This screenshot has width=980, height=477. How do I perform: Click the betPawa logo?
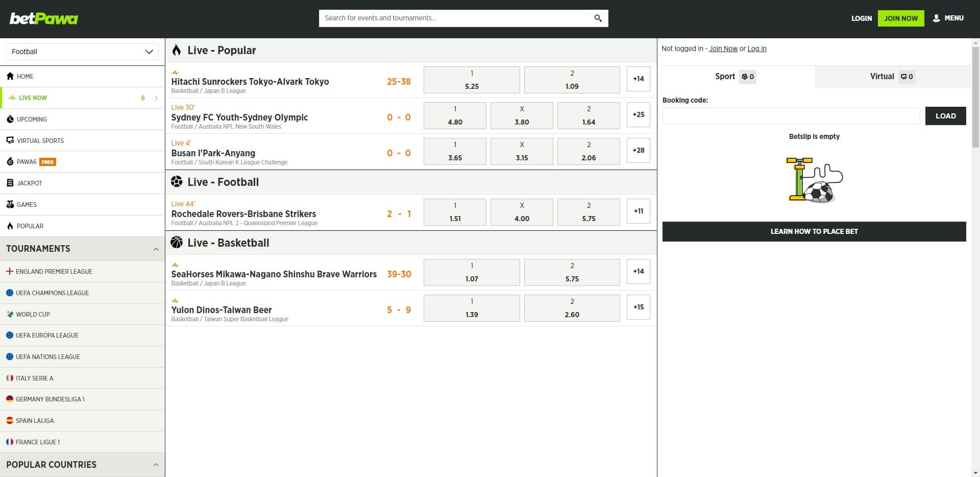(43, 18)
